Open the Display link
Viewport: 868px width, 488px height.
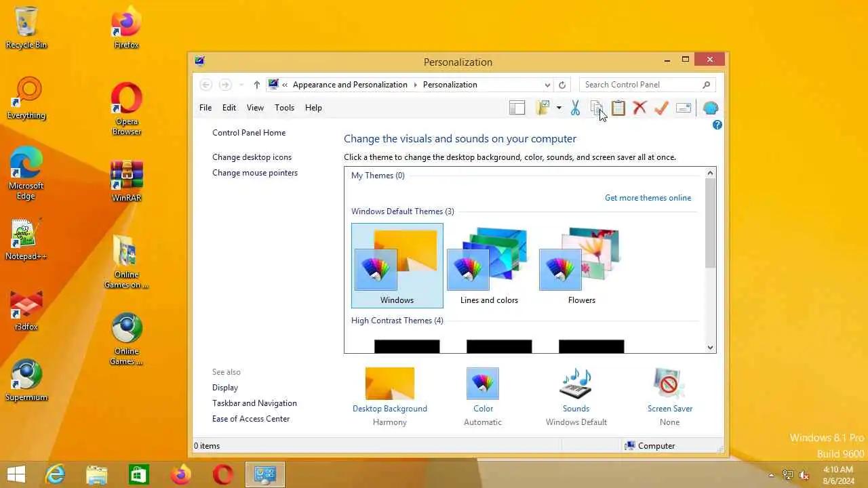(225, 388)
